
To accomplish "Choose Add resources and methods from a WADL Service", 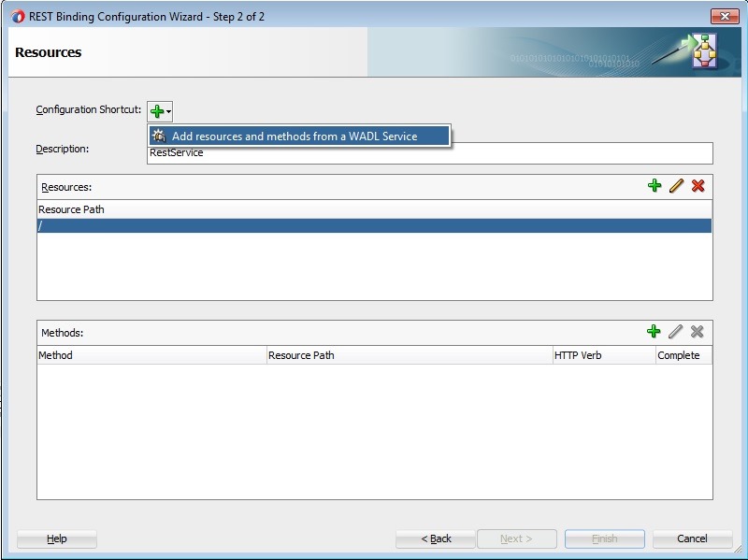I will pos(295,136).
